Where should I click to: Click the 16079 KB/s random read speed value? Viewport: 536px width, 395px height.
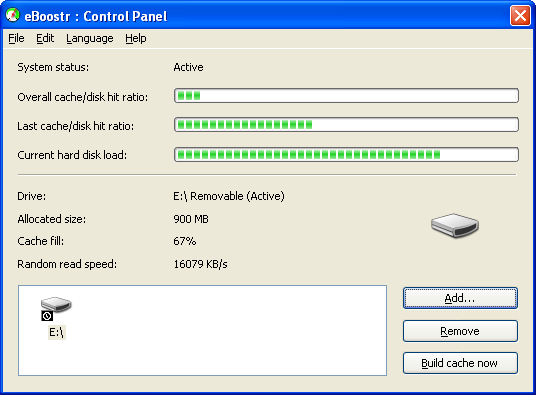click(200, 264)
